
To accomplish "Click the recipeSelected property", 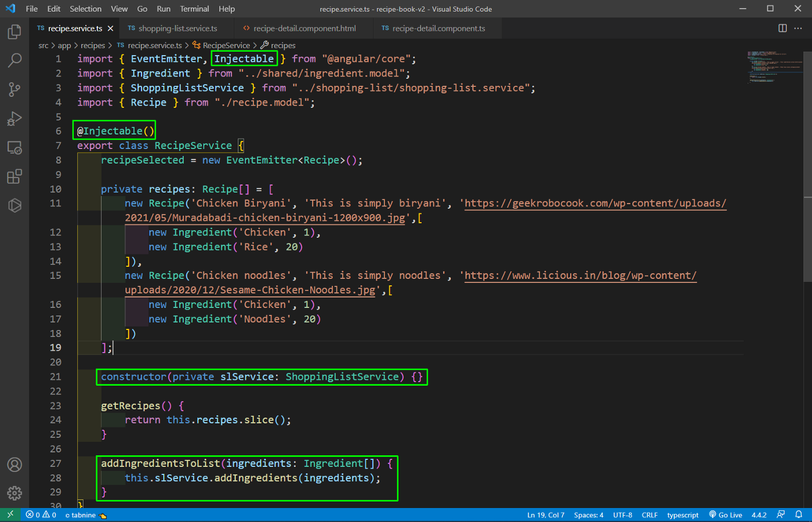I will point(143,160).
